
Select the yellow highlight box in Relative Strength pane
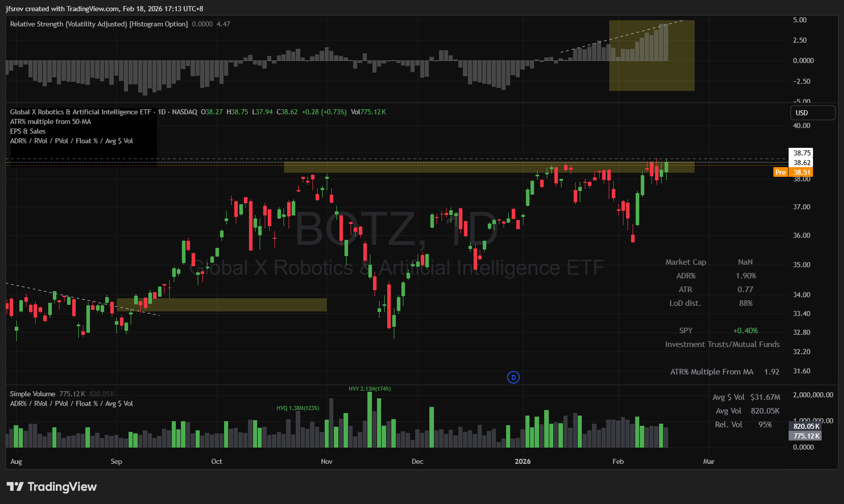point(652,56)
